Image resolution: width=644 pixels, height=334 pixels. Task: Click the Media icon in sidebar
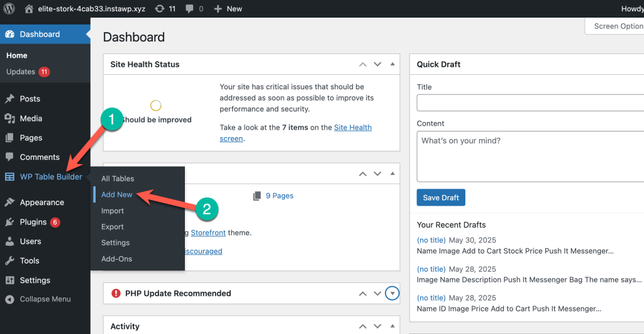(x=9, y=118)
